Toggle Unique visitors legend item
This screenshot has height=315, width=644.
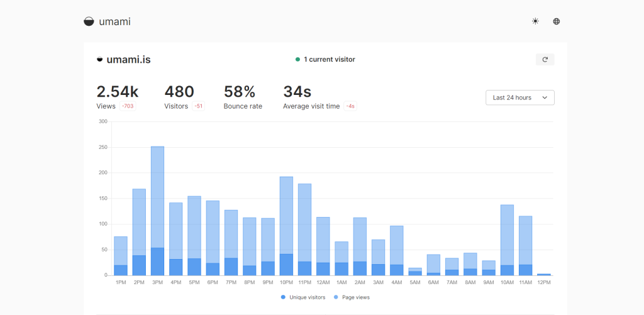point(303,297)
